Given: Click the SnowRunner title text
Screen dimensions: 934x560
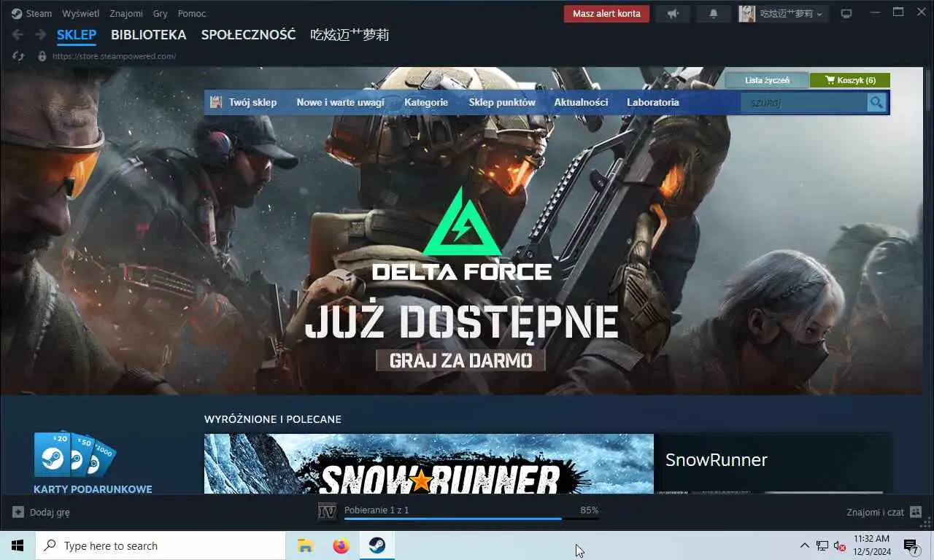Looking at the screenshot, I should point(716,459).
